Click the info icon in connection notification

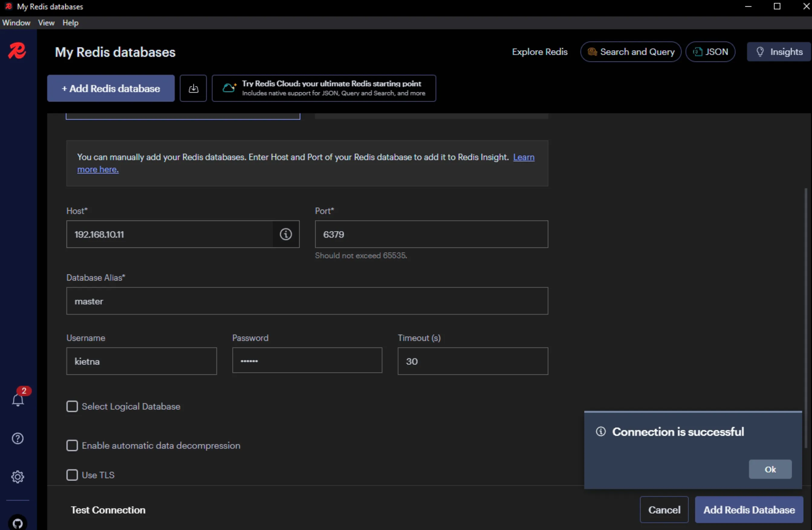pyautogui.click(x=601, y=432)
